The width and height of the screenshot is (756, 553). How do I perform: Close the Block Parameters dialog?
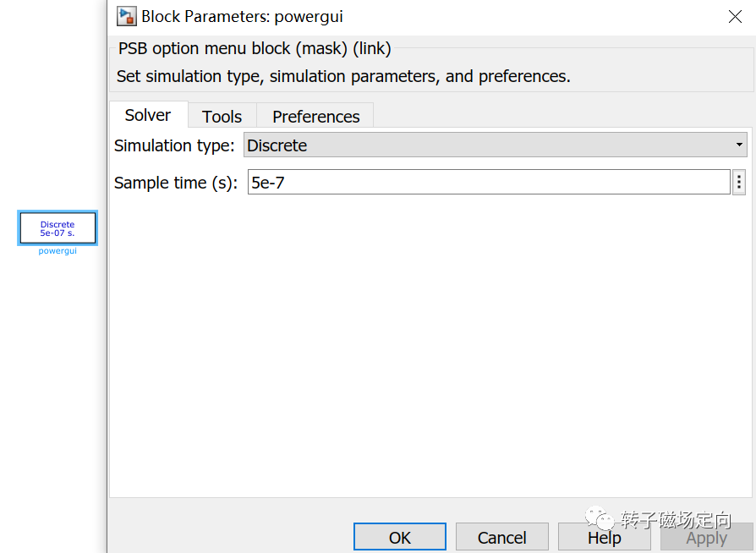click(x=735, y=16)
